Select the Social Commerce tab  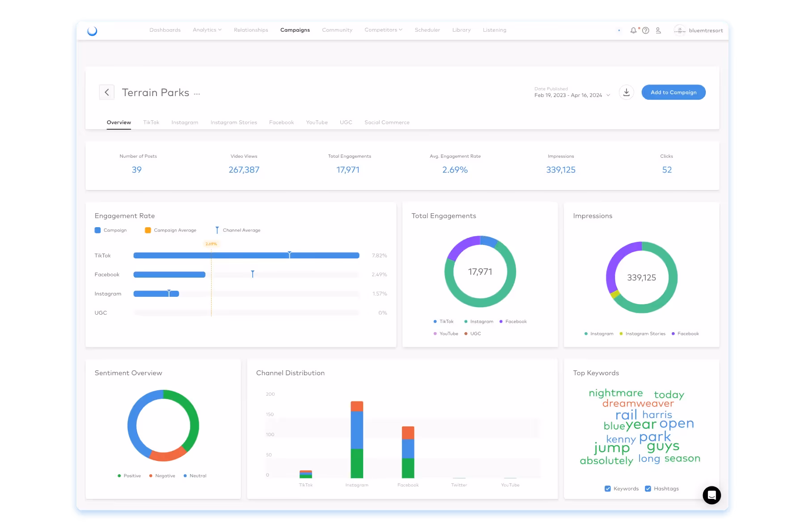point(387,122)
